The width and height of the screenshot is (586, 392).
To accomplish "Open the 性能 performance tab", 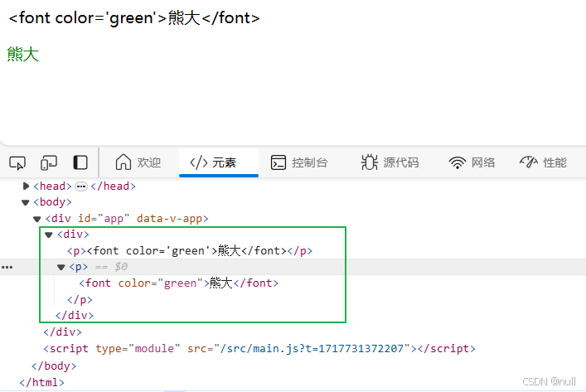I will [543, 162].
